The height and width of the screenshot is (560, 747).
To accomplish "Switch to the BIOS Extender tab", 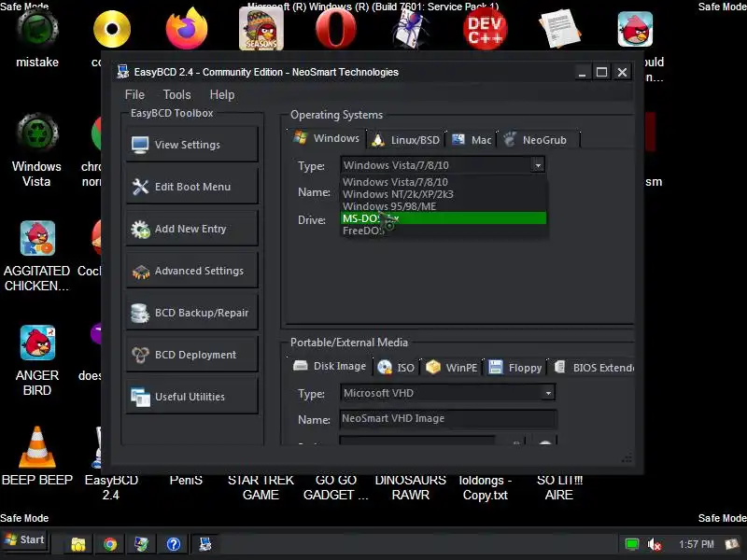I will [593, 368].
